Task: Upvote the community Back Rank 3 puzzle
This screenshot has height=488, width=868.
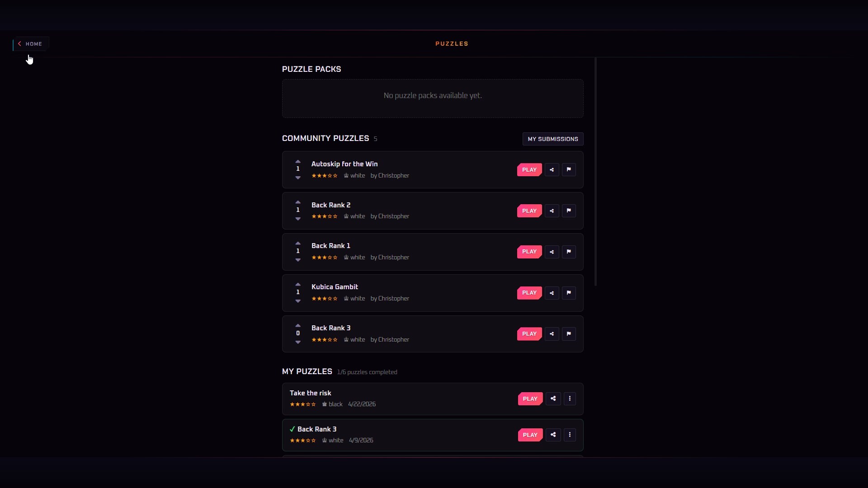Action: coord(298,325)
